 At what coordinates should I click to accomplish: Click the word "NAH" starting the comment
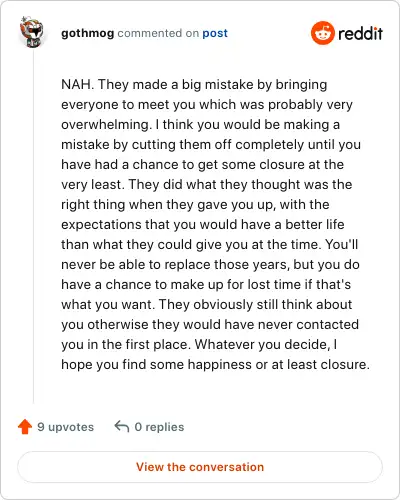coord(76,84)
